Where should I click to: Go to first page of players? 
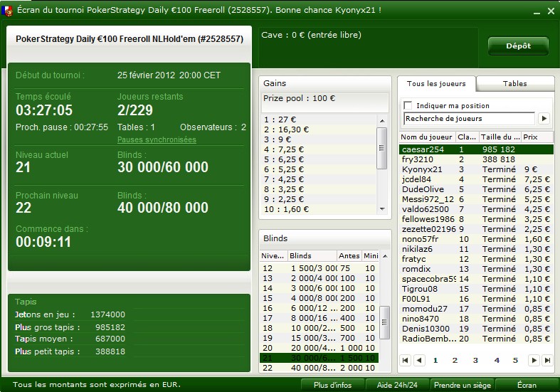405,360
